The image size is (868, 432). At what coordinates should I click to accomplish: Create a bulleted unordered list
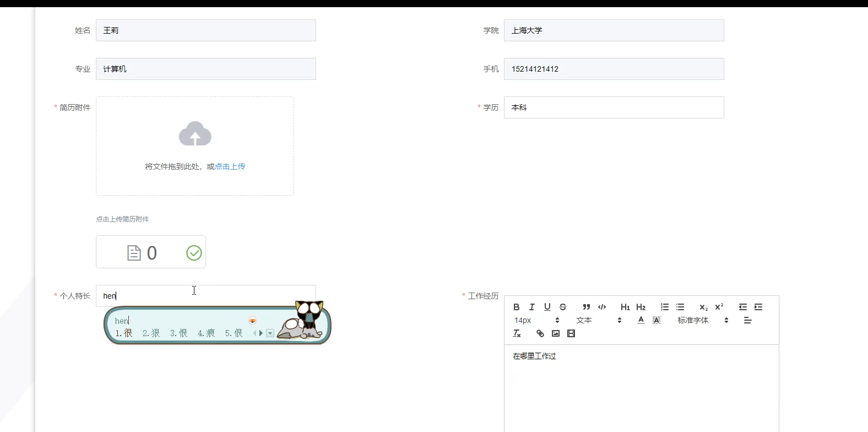[x=680, y=307]
